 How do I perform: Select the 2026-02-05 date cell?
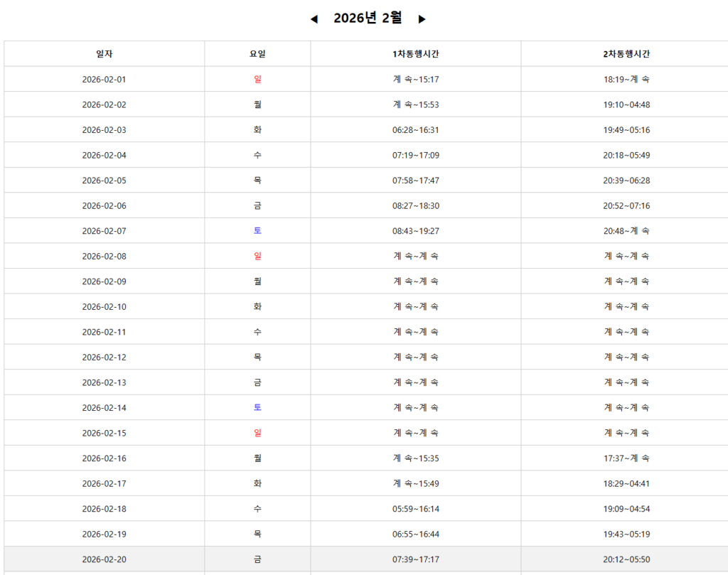104,181
